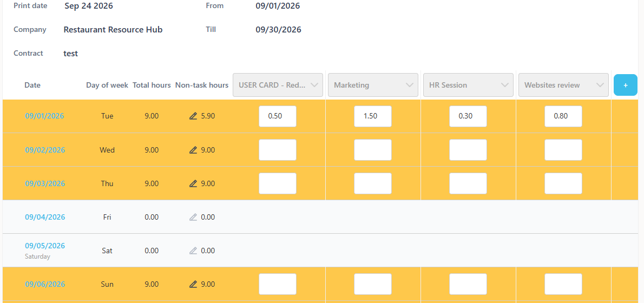Click HR Session hours field showing 0.30
This screenshot has height=303, width=644.
click(468, 116)
